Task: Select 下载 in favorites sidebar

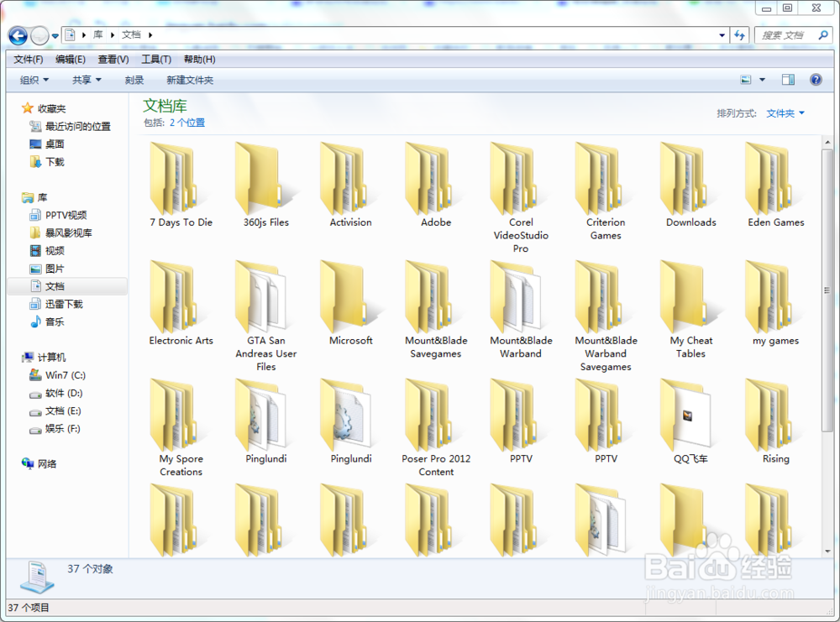Action: click(47, 162)
